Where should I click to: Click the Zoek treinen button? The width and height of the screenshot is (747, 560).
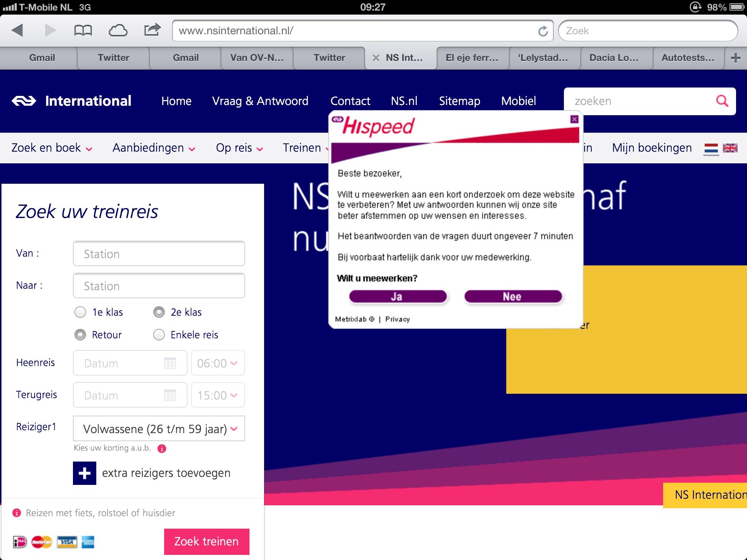[207, 542]
